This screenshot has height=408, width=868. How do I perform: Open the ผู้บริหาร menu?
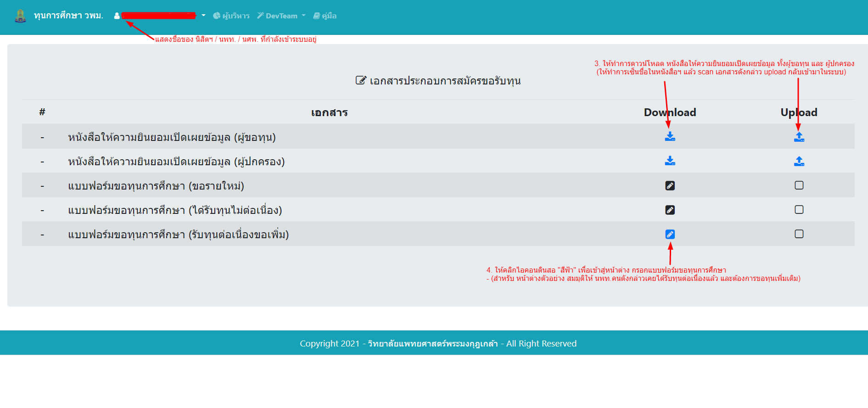[231, 16]
